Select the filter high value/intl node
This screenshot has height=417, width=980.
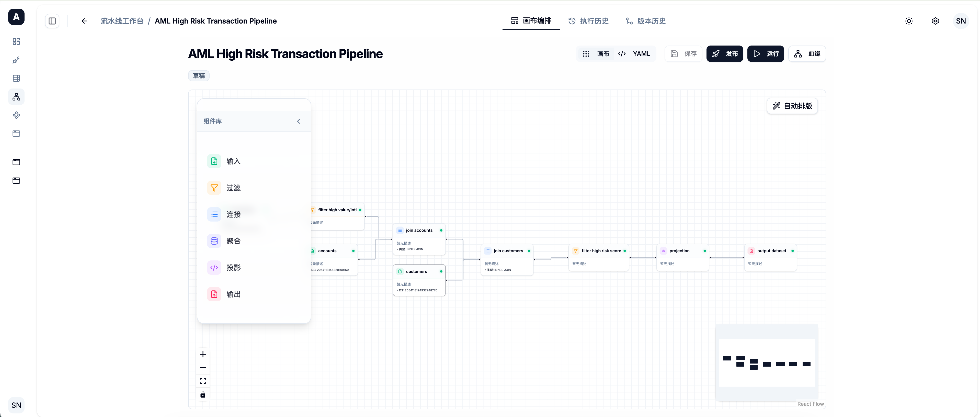337,216
